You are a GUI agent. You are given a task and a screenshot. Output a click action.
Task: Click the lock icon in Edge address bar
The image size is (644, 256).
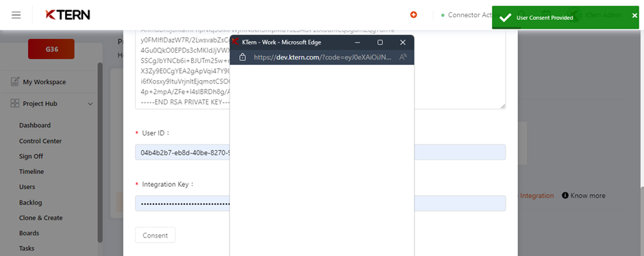[x=243, y=57]
